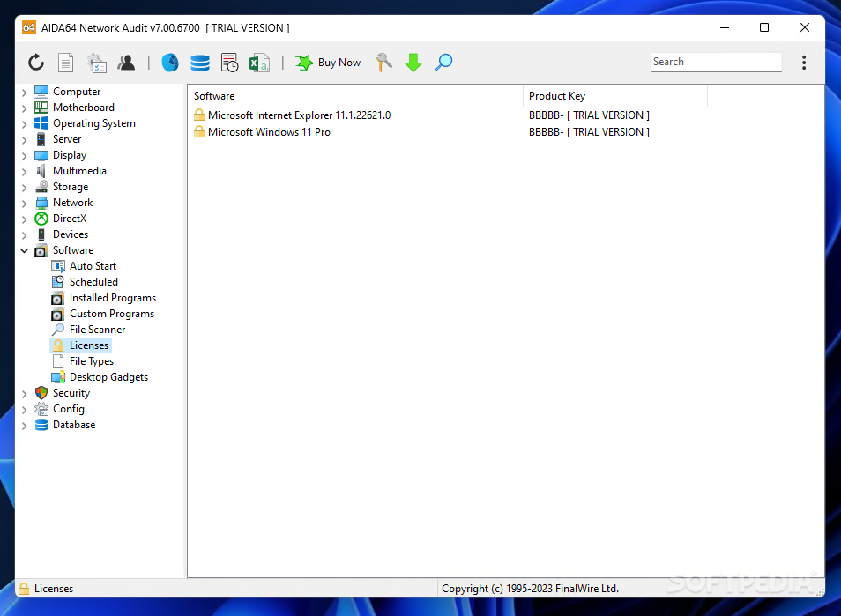
Task: Select File Scanner tree item
Action: [x=97, y=330]
